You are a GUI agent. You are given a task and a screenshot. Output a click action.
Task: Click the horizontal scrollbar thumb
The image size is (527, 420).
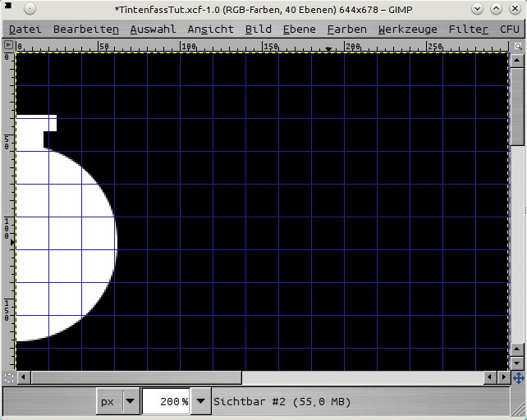(135, 377)
